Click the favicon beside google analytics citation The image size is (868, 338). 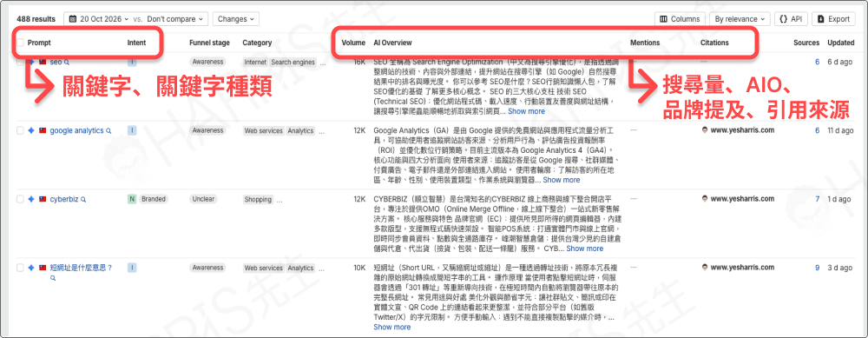(704, 130)
